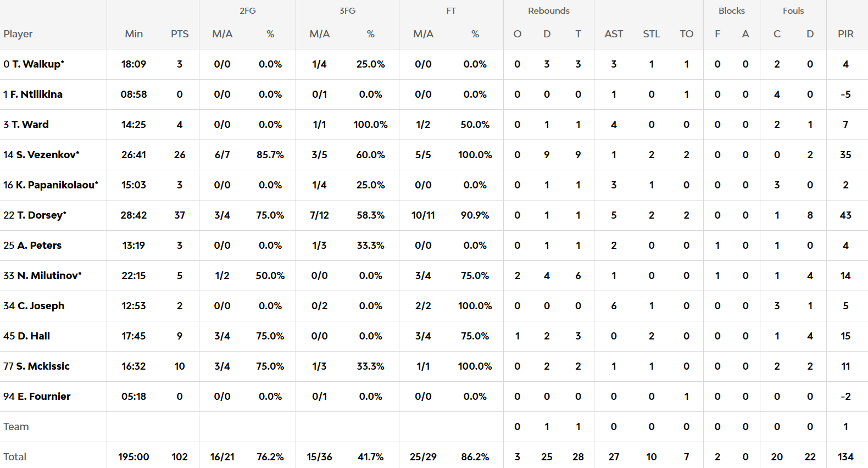Click the AST column header
The height and width of the screenshot is (468, 868).
point(614,34)
